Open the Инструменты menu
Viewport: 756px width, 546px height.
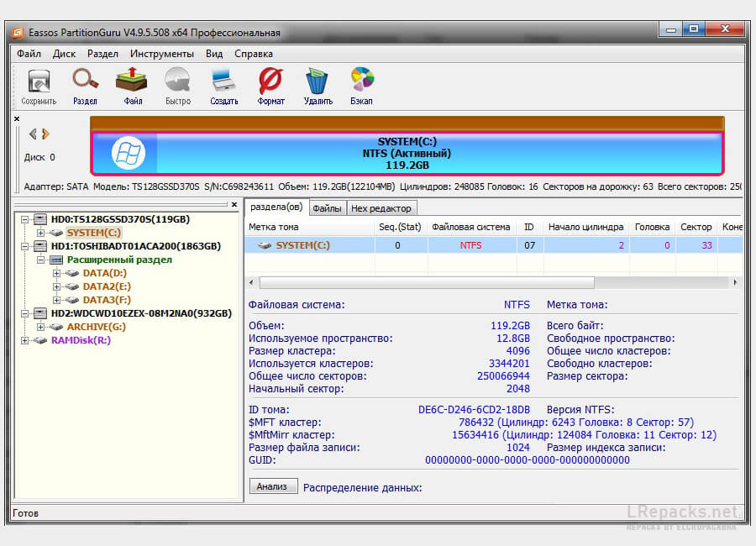161,54
